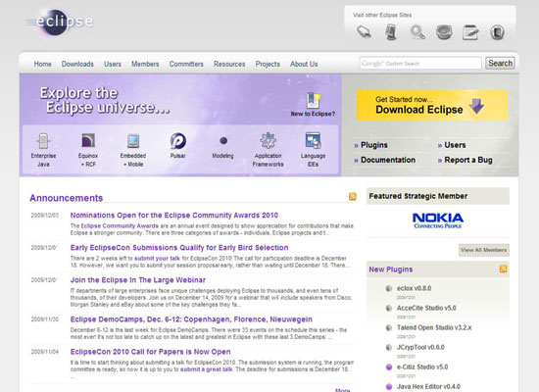The image size is (539, 392).
Task: Follow the Eclipse Community Awards inline link
Action: pos(120,226)
